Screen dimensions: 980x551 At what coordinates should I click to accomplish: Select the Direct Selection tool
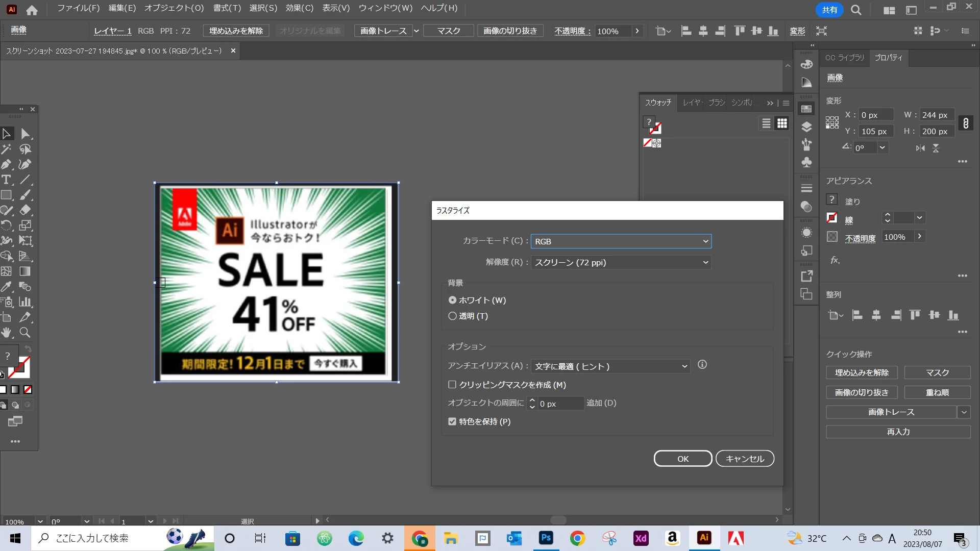click(x=25, y=134)
